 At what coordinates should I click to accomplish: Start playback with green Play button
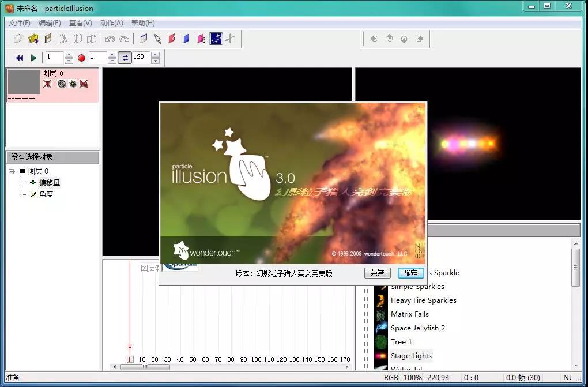click(34, 58)
